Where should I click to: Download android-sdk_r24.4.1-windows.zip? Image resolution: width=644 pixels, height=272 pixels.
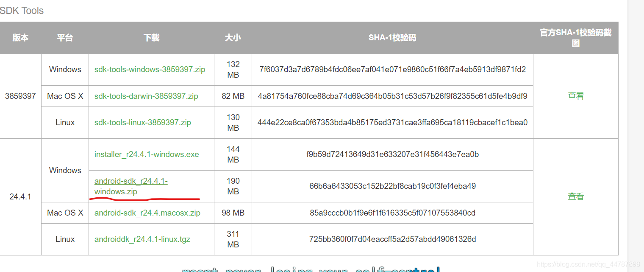[131, 186]
